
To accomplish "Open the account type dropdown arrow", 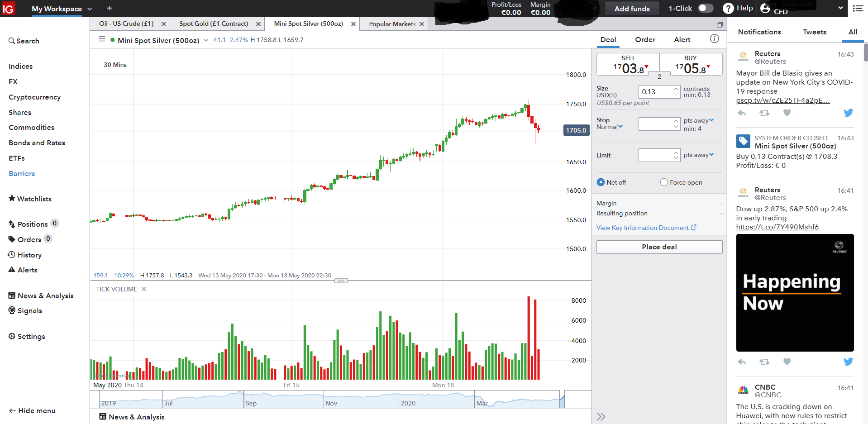I will click(x=840, y=8).
